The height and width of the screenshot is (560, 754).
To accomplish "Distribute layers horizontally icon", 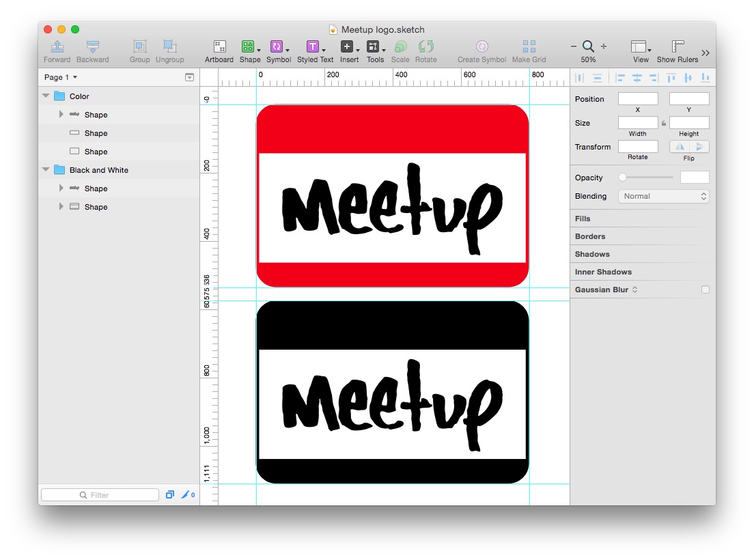I will coord(580,78).
